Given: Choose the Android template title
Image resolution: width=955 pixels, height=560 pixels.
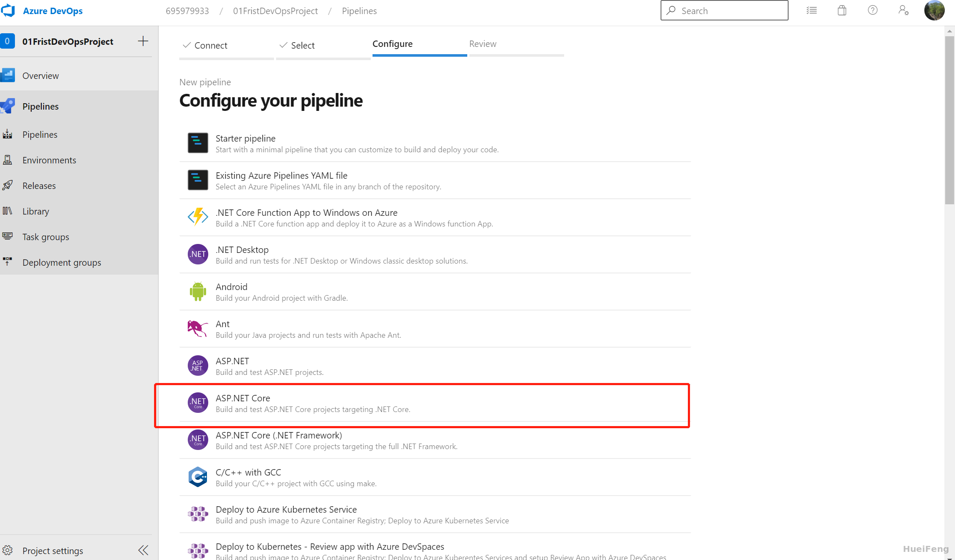Looking at the screenshot, I should click(231, 287).
